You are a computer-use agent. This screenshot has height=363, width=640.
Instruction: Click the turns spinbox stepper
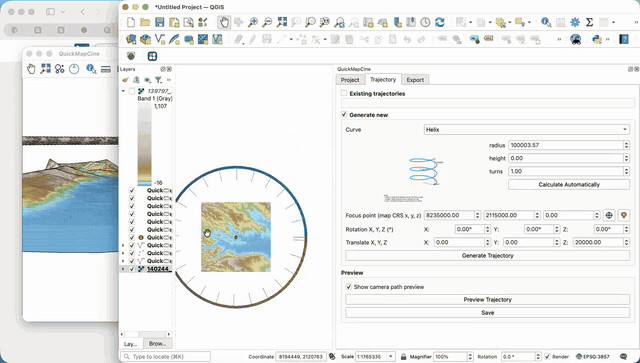pyautogui.click(x=627, y=171)
